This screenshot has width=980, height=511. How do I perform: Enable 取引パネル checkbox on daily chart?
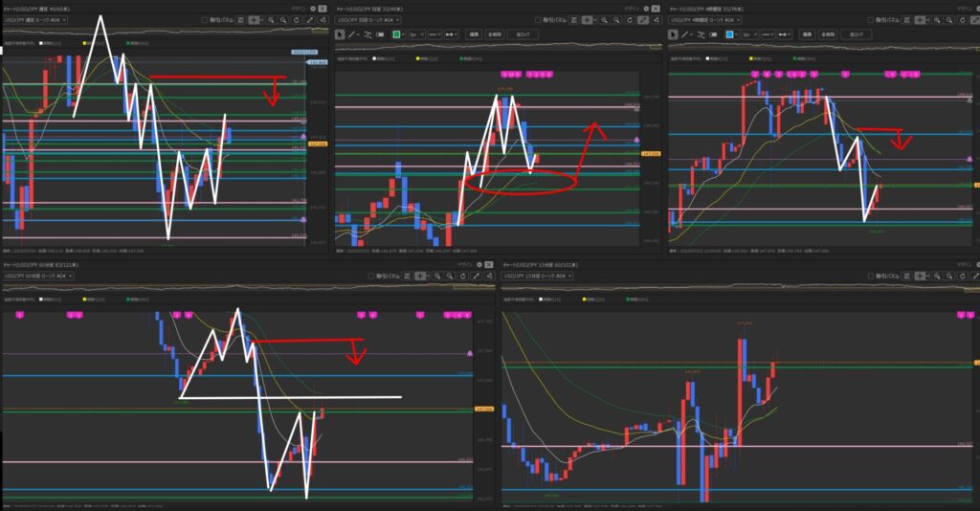click(538, 20)
